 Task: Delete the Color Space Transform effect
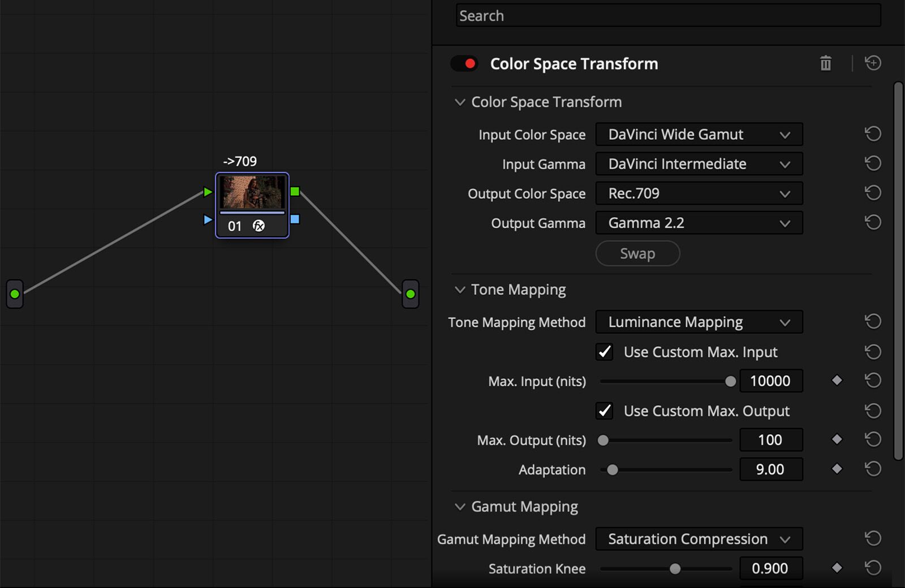(825, 63)
